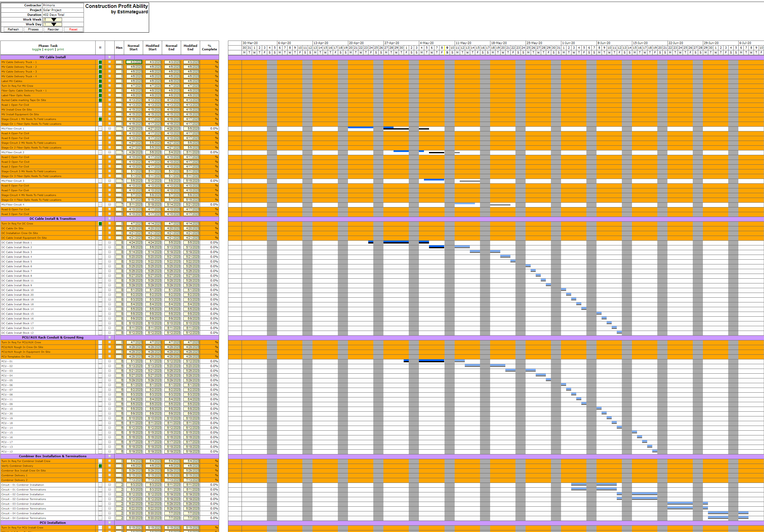Click the !! column header

click(x=100, y=47)
